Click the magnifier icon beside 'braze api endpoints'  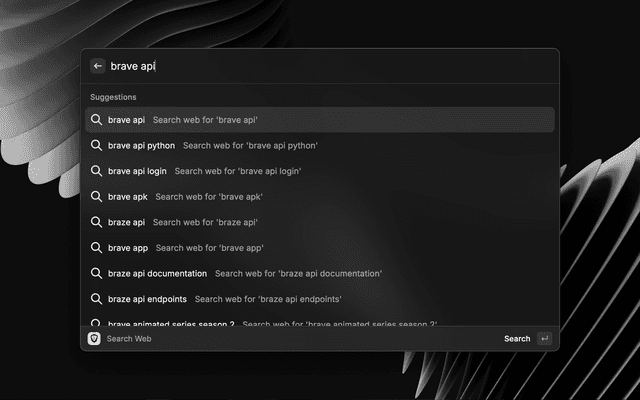click(96, 299)
